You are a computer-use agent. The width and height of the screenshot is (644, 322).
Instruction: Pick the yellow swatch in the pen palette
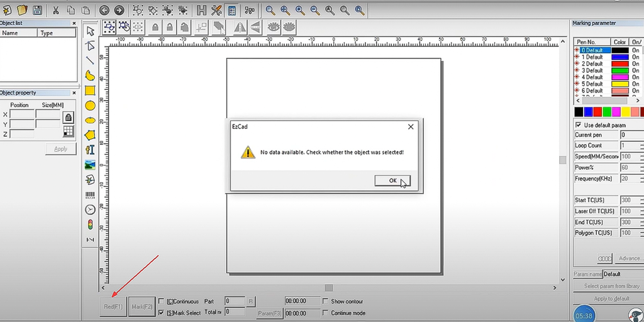click(626, 112)
